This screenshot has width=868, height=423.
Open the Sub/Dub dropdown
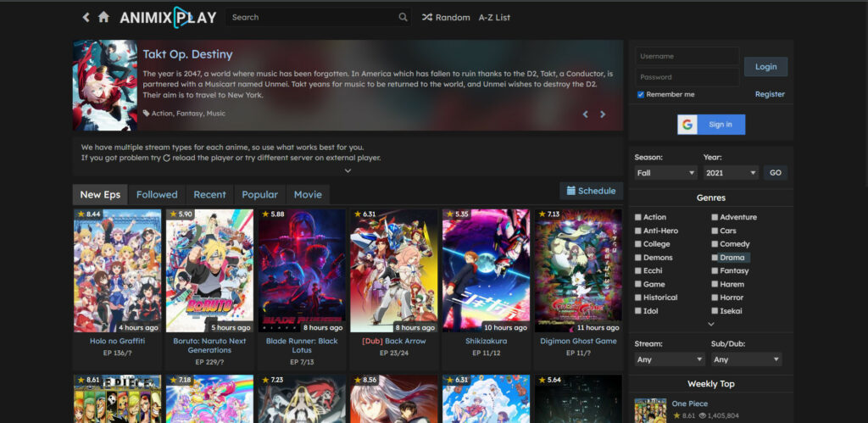(746, 359)
